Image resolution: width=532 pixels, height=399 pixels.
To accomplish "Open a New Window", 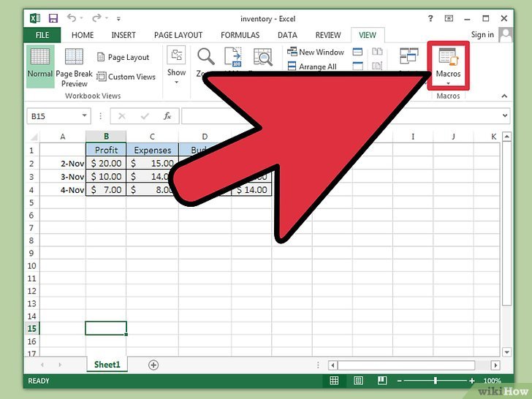I will click(316, 52).
